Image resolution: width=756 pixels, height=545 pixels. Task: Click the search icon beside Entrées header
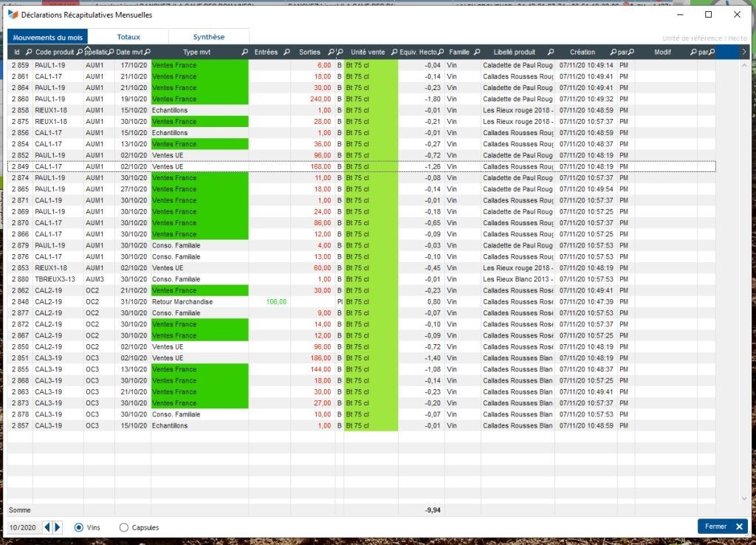285,52
